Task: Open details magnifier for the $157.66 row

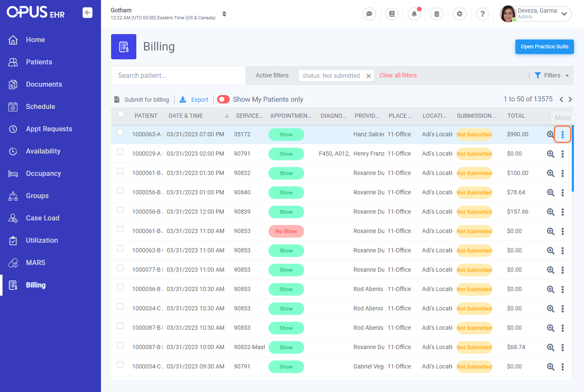Action: tap(550, 212)
